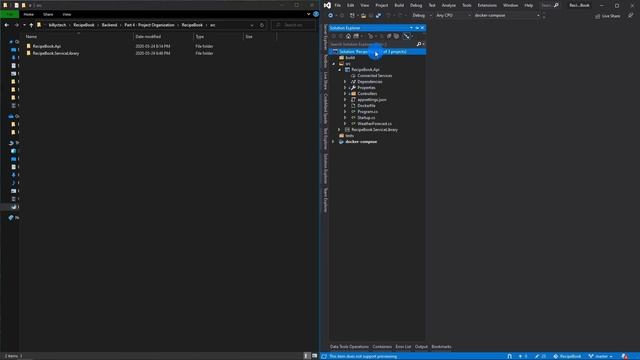Screen dimensions: 640x360
Task: Click the Search Solution Explorer field
Action: pos(372,44)
